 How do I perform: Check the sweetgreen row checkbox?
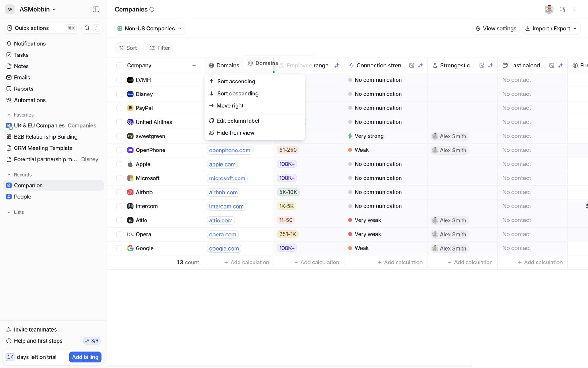point(119,136)
